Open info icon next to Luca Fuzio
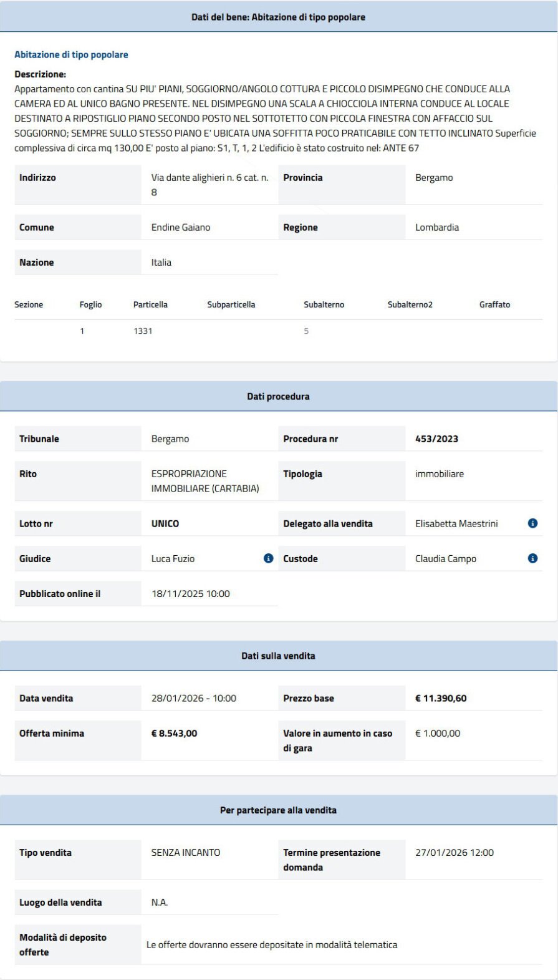The width and height of the screenshot is (558, 980). [x=268, y=558]
